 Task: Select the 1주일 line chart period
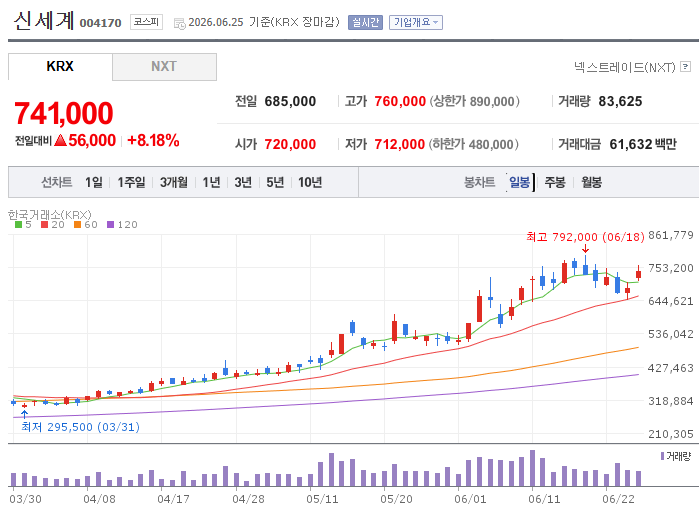coord(131,182)
